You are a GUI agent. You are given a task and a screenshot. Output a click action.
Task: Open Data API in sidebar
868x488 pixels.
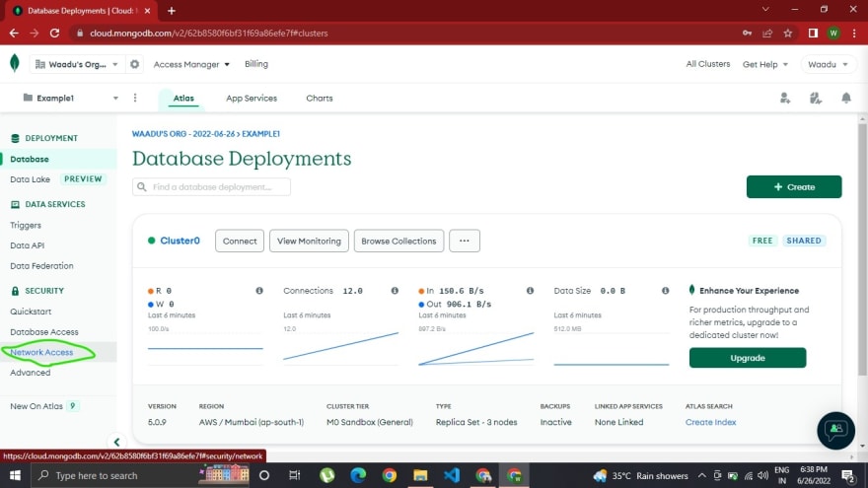28,245
